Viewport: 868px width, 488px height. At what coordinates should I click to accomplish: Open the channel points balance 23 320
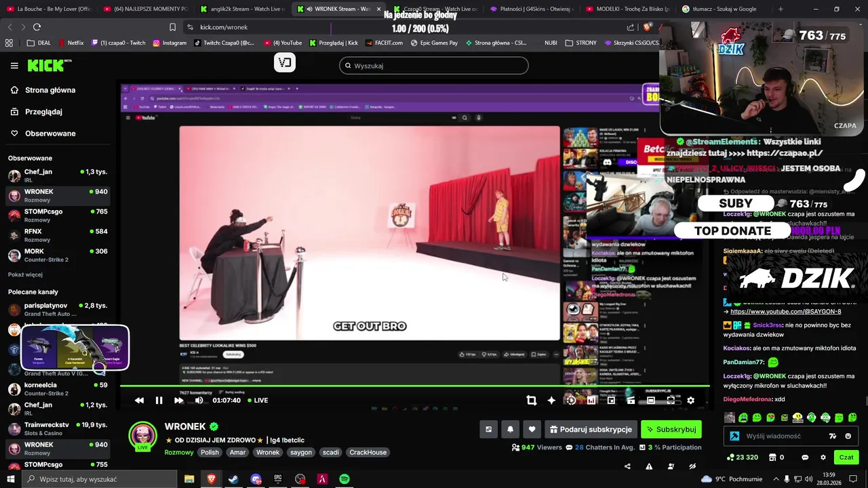pyautogui.click(x=741, y=457)
